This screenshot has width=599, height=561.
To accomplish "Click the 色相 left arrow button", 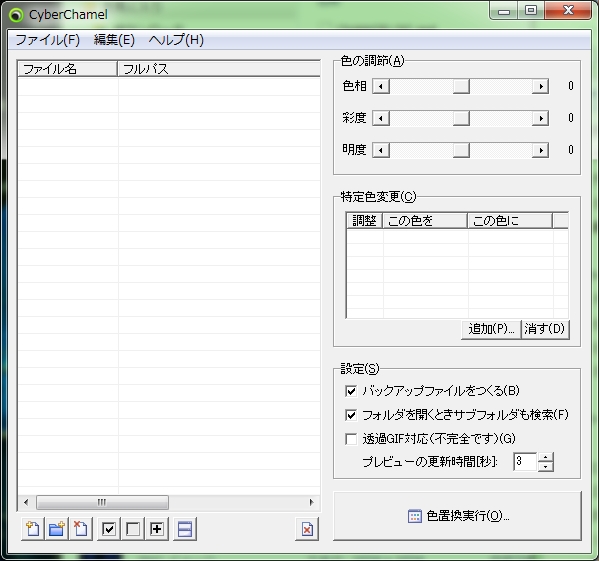I will click(380, 86).
